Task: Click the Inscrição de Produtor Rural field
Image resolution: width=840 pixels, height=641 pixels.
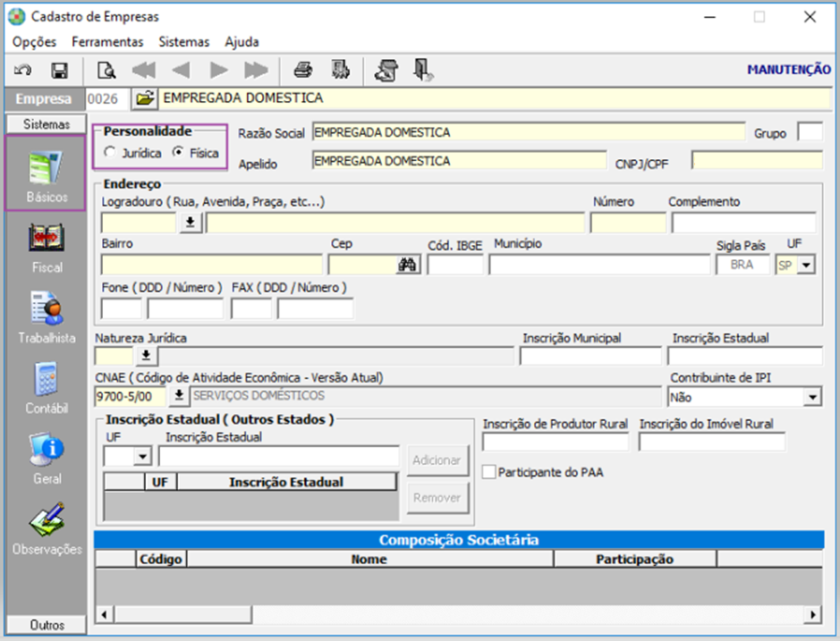Action: 556,442
